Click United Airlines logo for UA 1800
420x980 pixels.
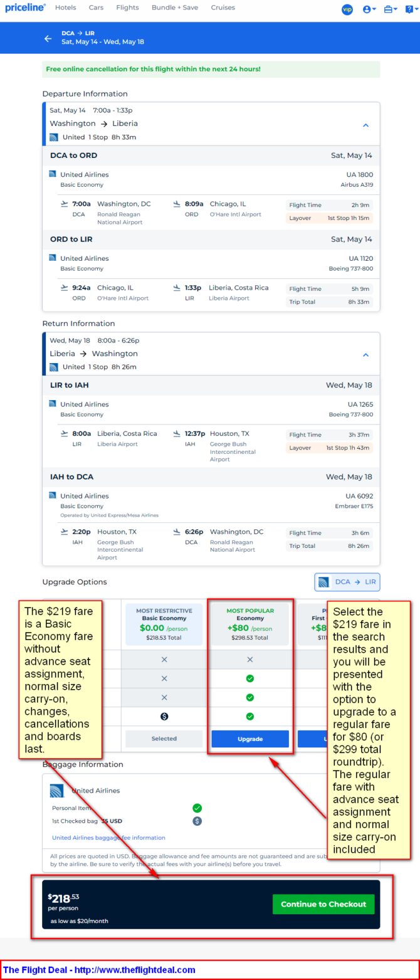pyautogui.click(x=53, y=174)
